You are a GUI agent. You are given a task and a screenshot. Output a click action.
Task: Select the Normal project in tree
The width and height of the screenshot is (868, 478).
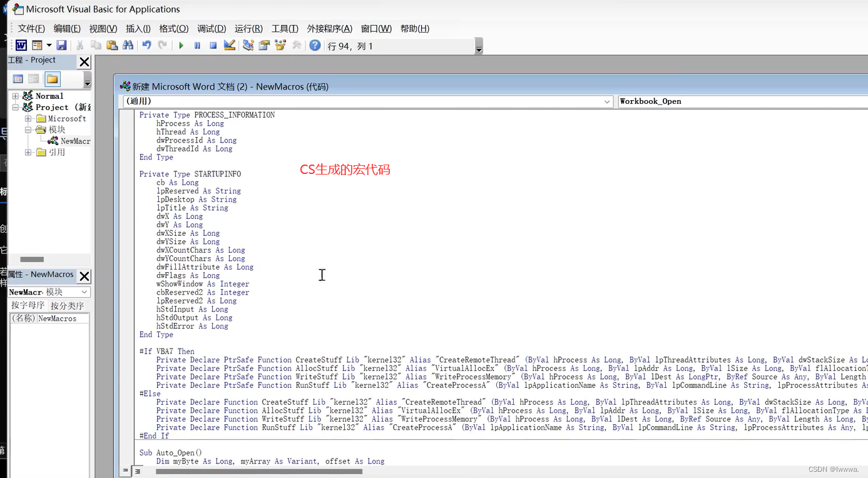tap(49, 96)
